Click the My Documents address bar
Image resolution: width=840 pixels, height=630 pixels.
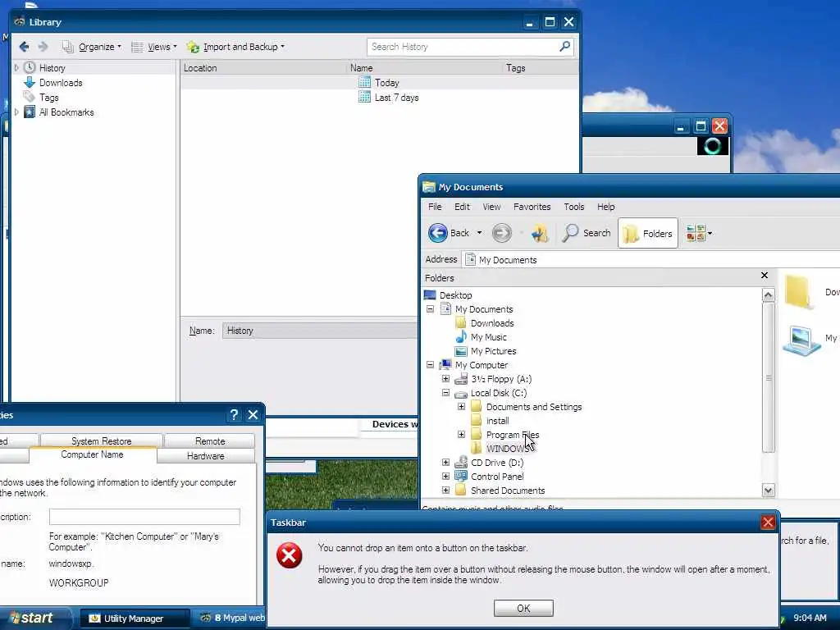[652, 260]
